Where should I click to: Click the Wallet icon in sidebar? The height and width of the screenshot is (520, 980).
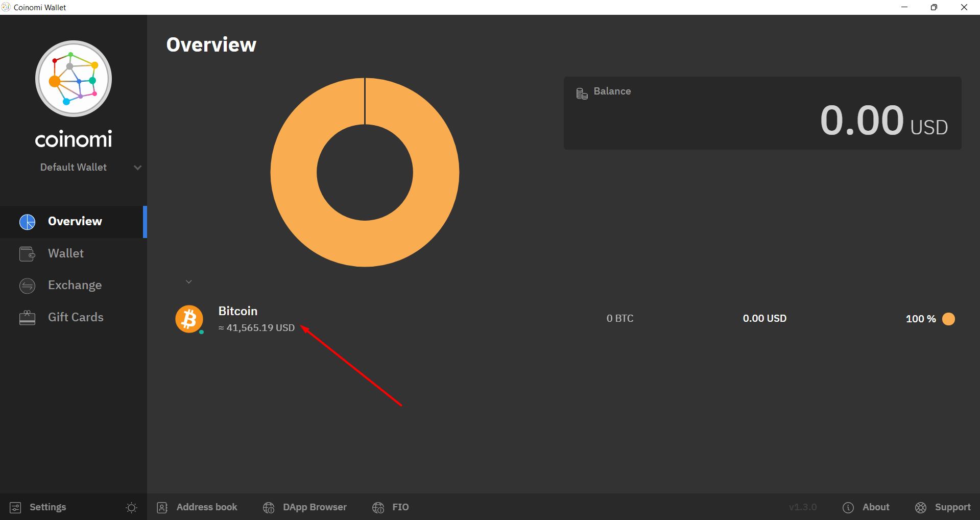point(28,254)
